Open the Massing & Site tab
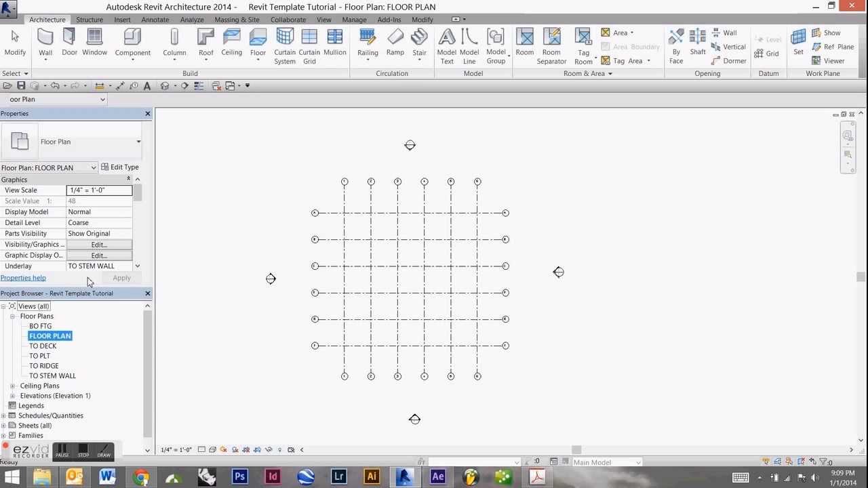 237,20
